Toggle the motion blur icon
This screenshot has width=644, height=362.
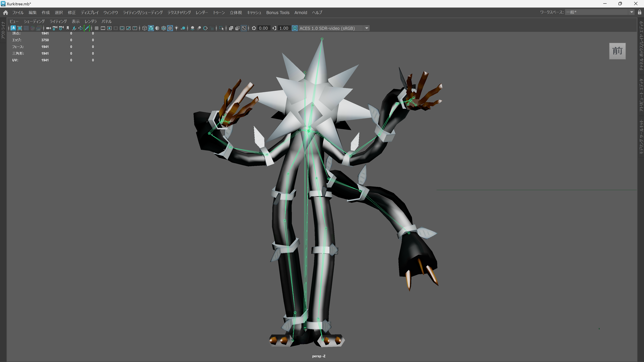point(199,28)
